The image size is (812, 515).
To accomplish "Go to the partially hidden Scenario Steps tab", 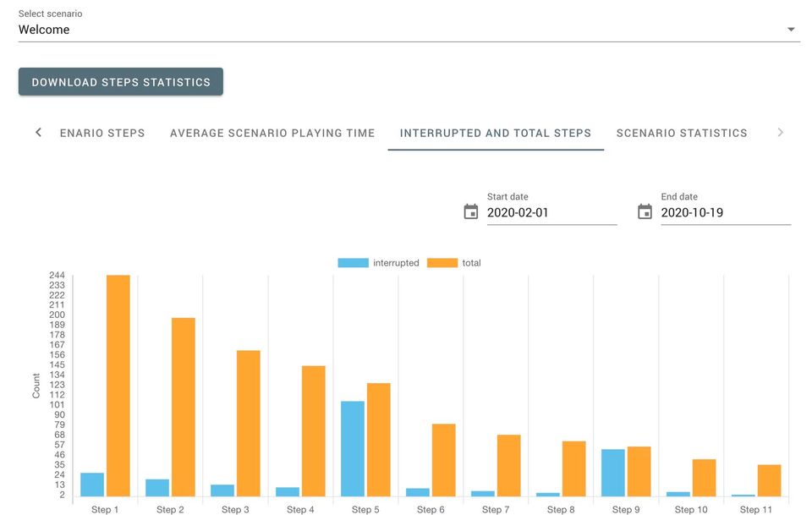I will pyautogui.click(x=102, y=133).
